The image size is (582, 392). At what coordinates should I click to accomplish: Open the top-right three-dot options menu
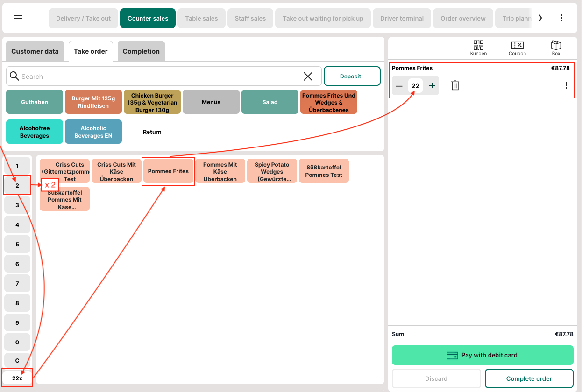click(x=561, y=18)
